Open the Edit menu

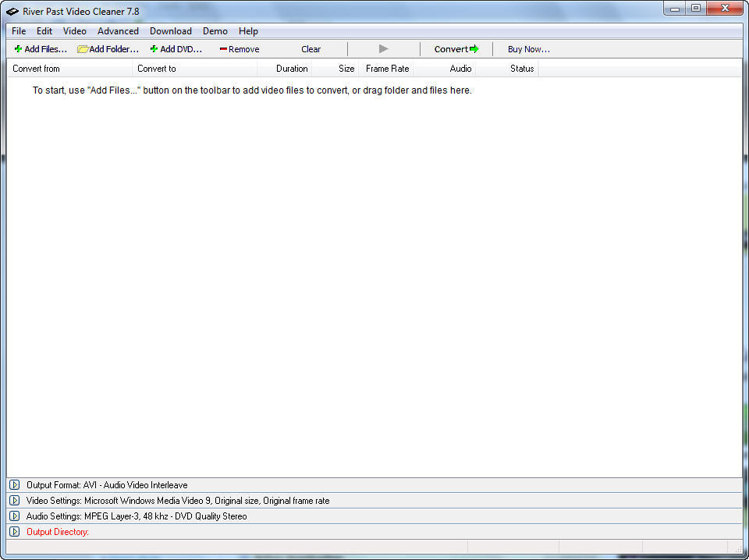(44, 31)
